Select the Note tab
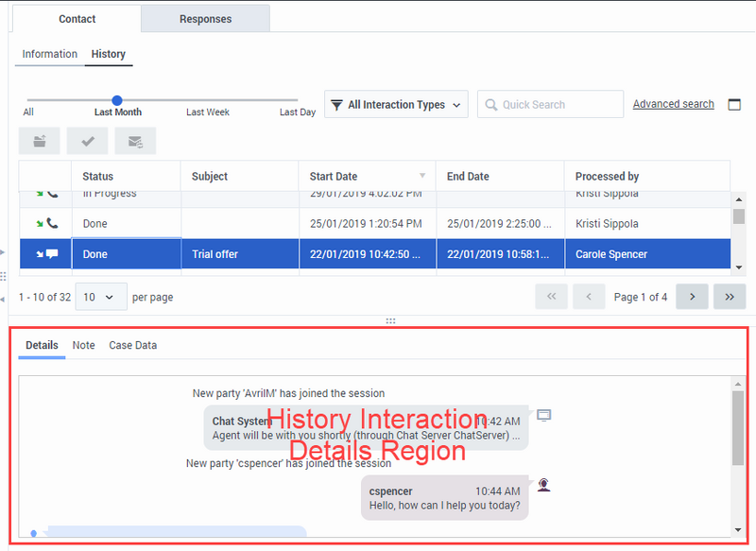This screenshot has height=551, width=756. click(84, 345)
